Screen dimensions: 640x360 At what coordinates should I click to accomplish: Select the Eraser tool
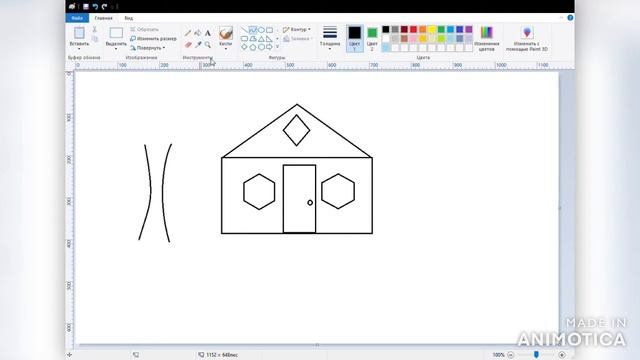tap(188, 44)
